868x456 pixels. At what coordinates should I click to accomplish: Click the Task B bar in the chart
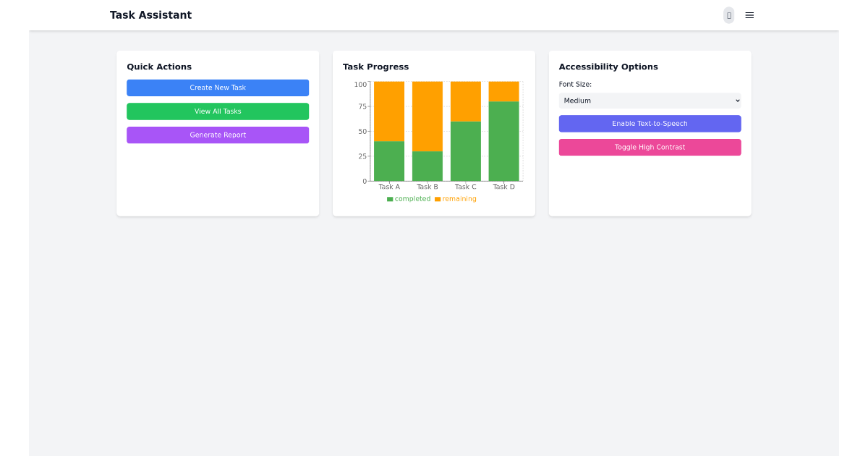click(x=427, y=130)
